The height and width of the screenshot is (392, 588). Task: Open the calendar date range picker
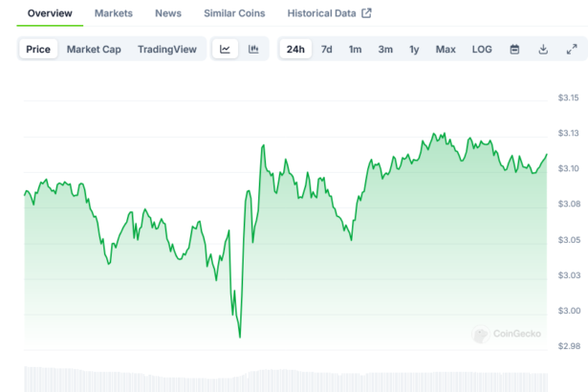tap(514, 50)
